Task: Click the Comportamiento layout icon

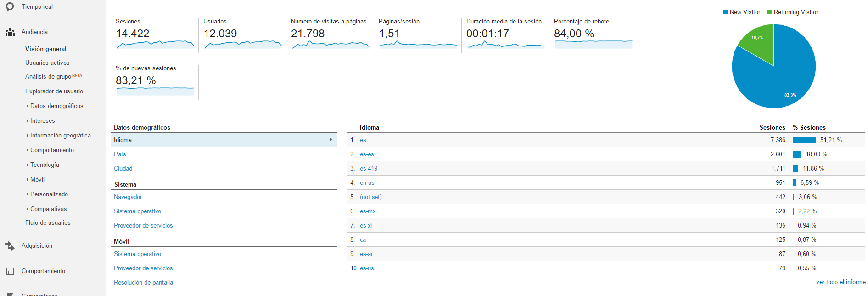Action: click(10, 271)
